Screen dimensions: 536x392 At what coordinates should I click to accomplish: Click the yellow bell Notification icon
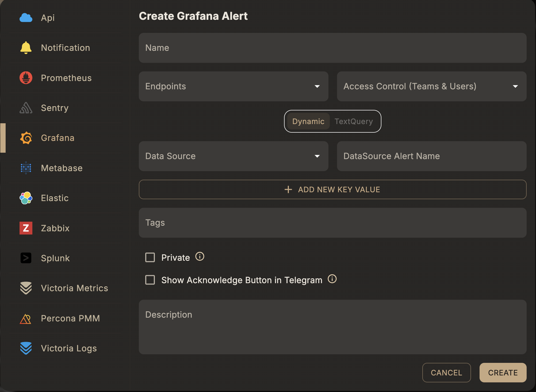[26, 48]
